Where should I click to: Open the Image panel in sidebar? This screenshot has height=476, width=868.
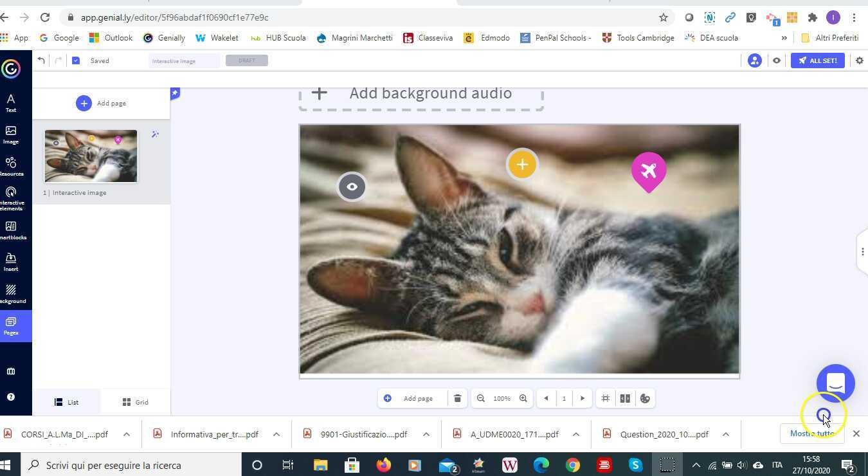click(11, 134)
